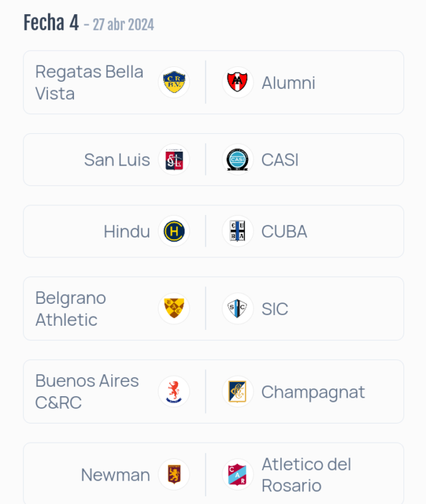Click the Newman team name
The image size is (426, 504).
tap(115, 475)
